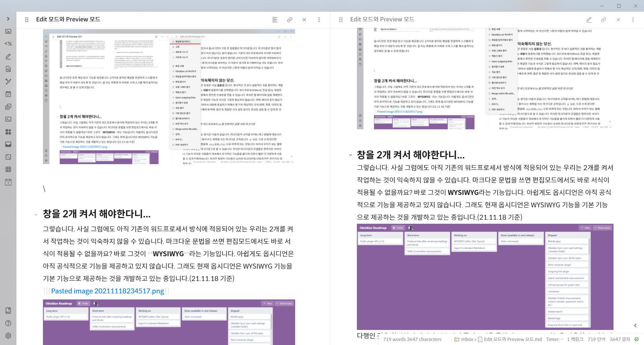Click the '719 words 3647 characters' status
The width and height of the screenshot is (644, 345).
[412, 339]
